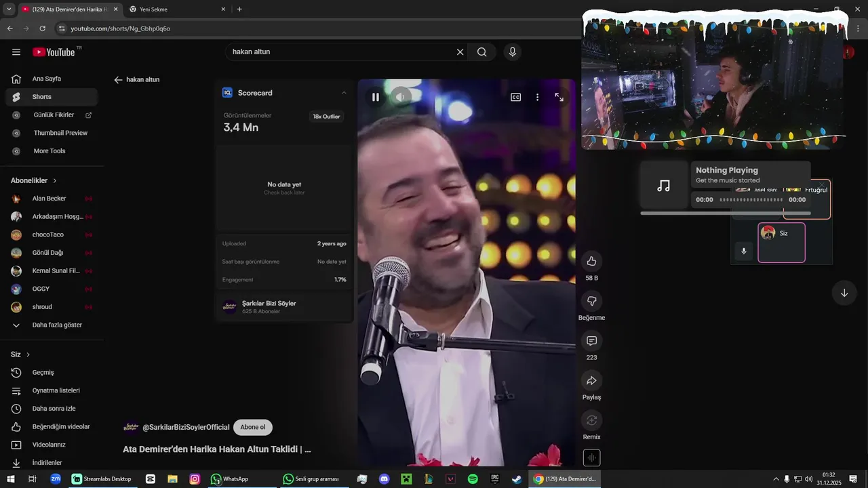Pause the Shorts video
This screenshot has height=488, width=868.
pos(376,97)
